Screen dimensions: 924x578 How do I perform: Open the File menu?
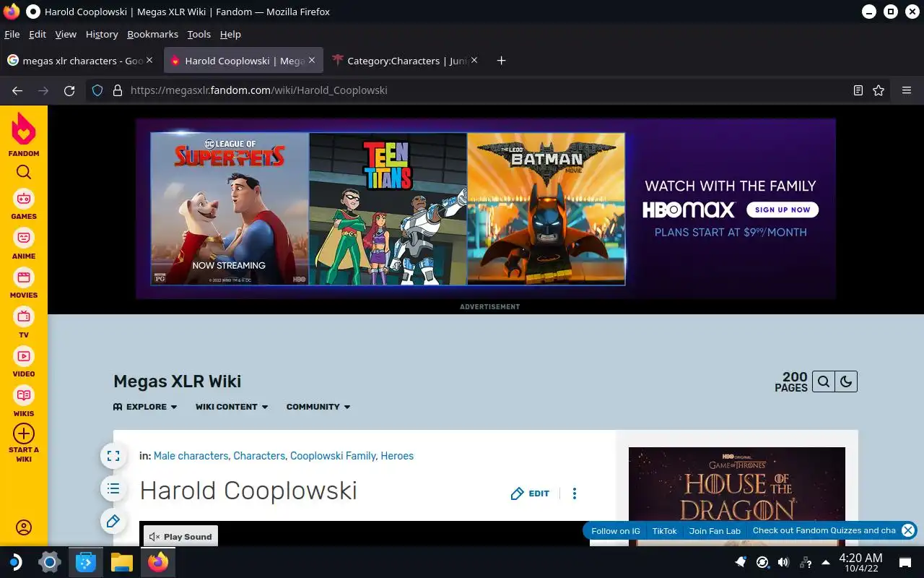point(12,34)
